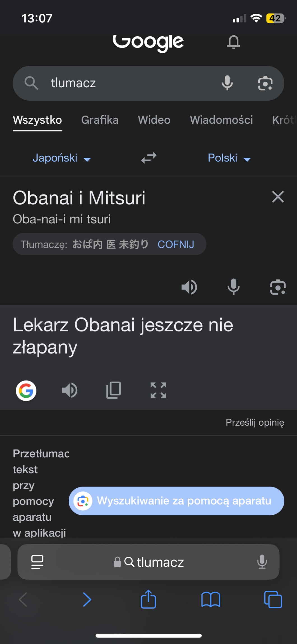Open camera translation in the source box
The image size is (297, 644).
click(x=278, y=287)
